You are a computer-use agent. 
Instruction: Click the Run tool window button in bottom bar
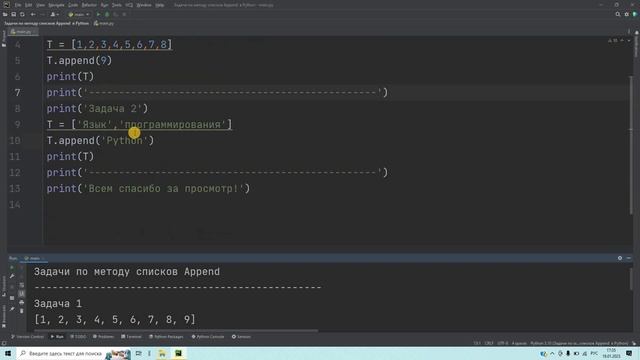(57, 337)
